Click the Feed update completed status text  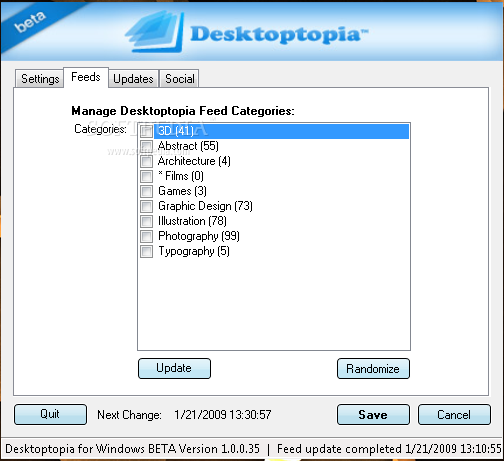pyautogui.click(x=389, y=449)
